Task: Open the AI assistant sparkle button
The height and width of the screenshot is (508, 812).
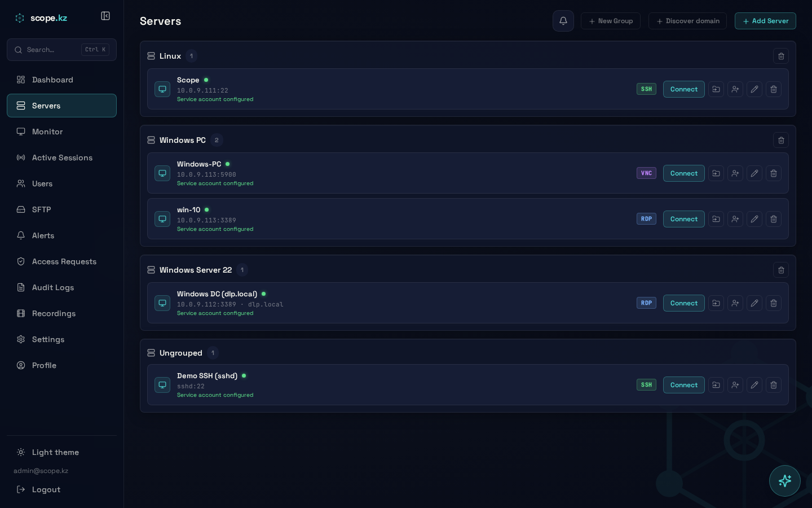Action: [x=785, y=481]
